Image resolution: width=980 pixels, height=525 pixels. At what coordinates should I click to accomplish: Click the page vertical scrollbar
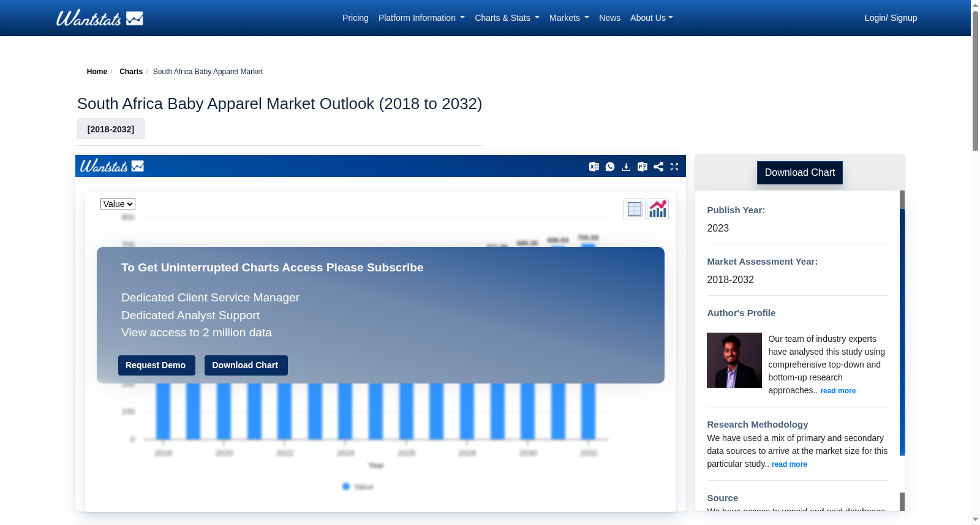pyautogui.click(x=975, y=80)
